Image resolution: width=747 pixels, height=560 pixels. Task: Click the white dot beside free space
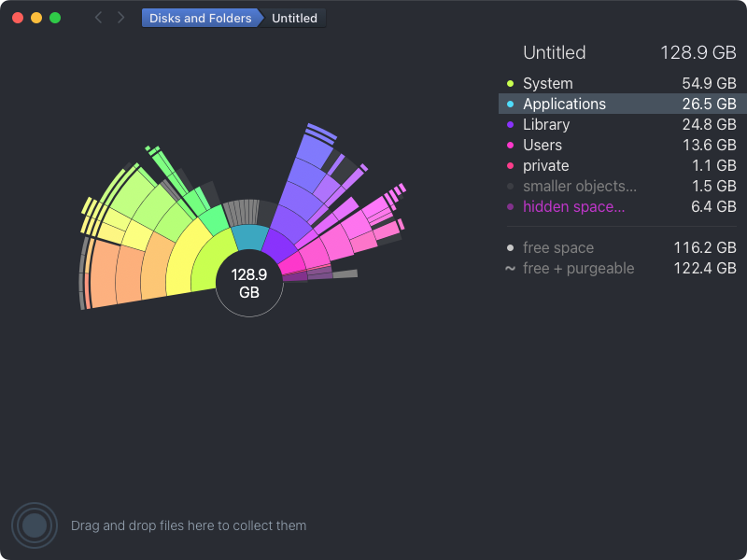click(510, 247)
